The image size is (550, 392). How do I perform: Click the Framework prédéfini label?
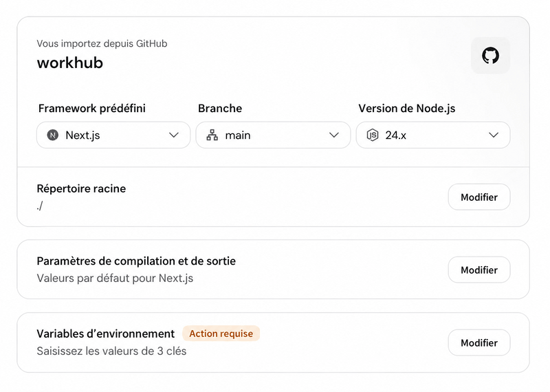pyautogui.click(x=92, y=109)
